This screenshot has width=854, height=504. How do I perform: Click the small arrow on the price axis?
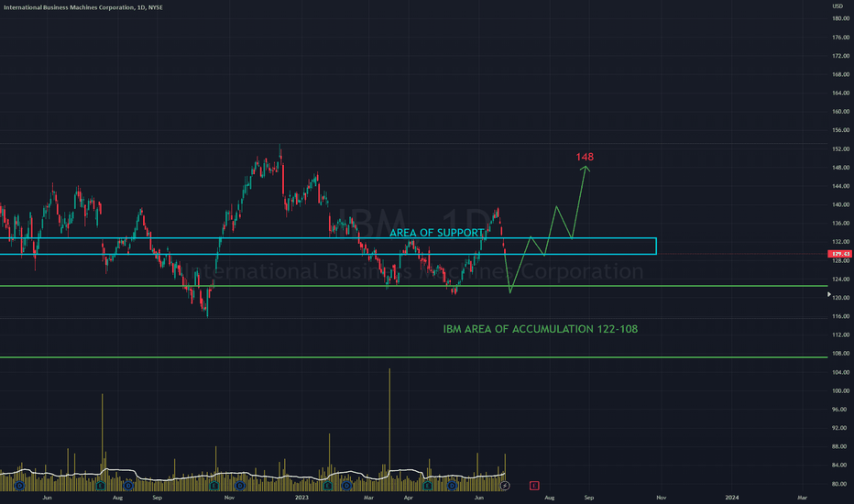(x=829, y=294)
